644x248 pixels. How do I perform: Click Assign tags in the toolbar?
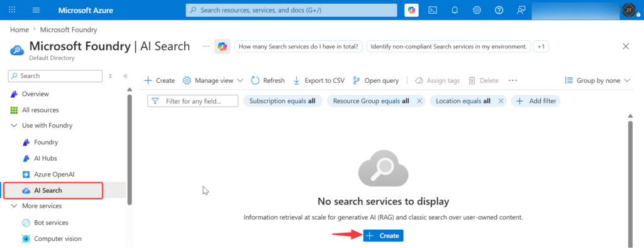point(437,80)
